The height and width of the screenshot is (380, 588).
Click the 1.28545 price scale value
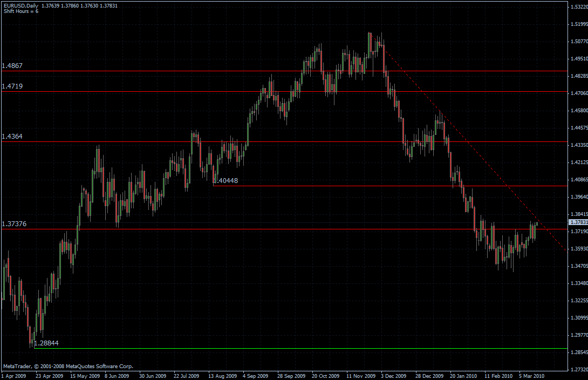579,352
